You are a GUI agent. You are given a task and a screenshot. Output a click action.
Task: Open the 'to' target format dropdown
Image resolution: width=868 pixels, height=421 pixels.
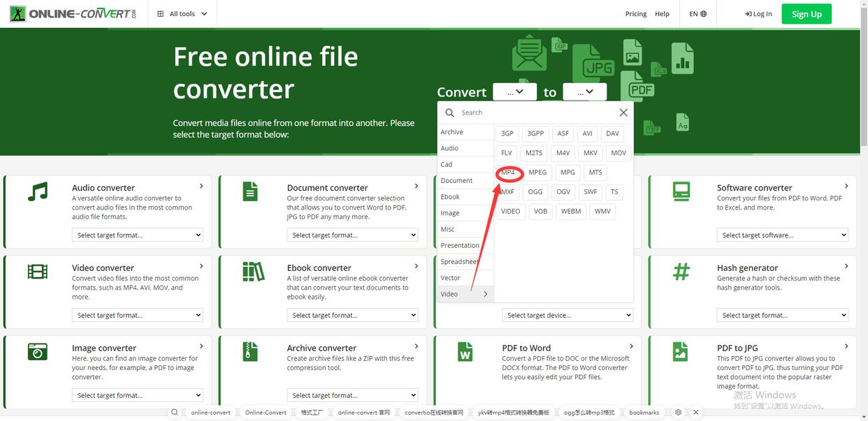coord(585,91)
